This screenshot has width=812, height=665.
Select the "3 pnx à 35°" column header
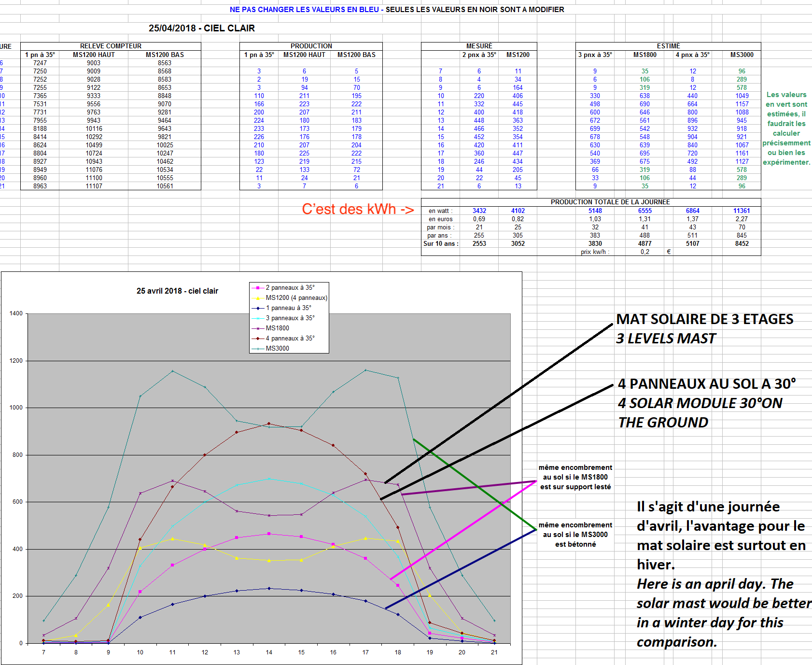coord(595,55)
